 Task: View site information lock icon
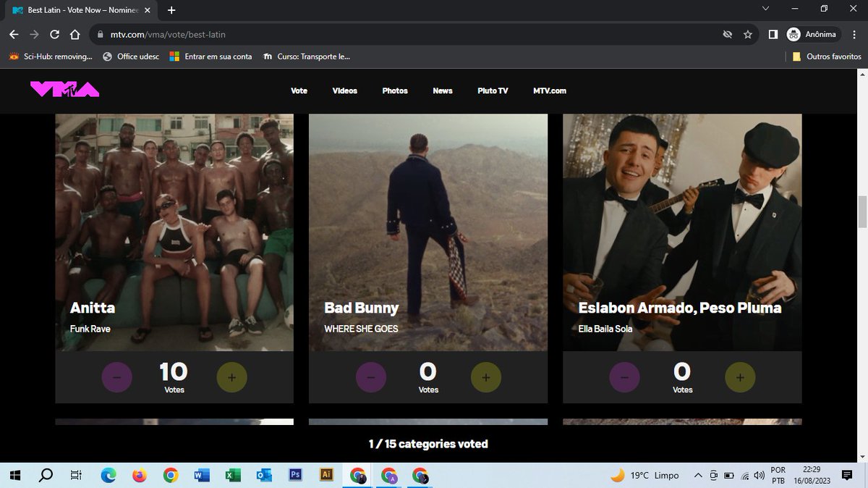click(x=100, y=34)
